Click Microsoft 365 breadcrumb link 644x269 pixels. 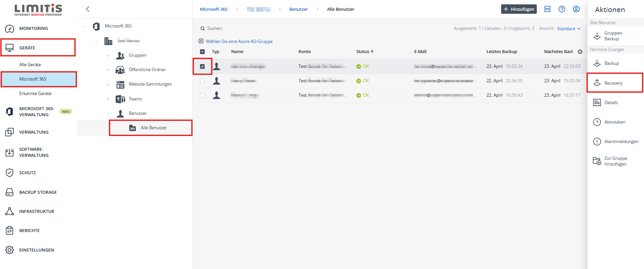click(x=214, y=9)
